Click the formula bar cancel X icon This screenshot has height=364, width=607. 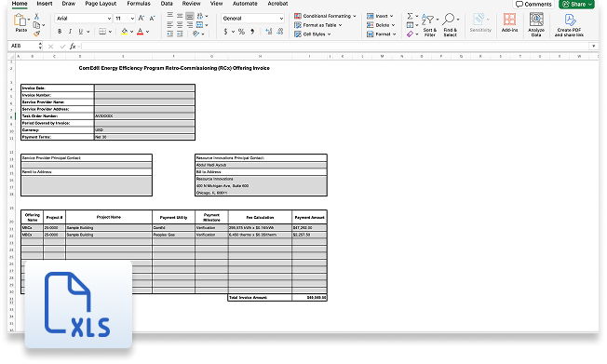point(50,46)
